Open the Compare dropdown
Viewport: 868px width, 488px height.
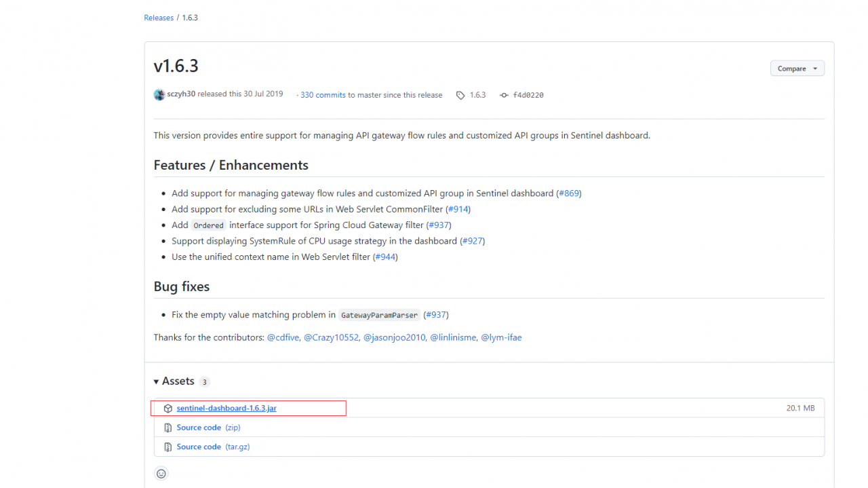pos(797,69)
